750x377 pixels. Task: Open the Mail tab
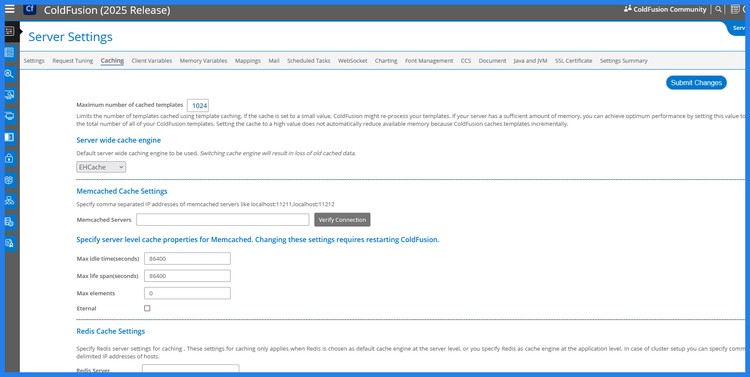click(274, 61)
